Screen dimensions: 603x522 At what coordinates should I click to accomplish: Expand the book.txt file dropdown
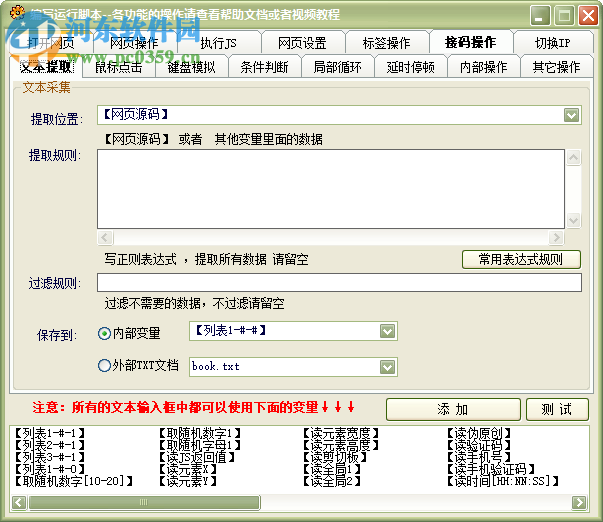(x=387, y=367)
